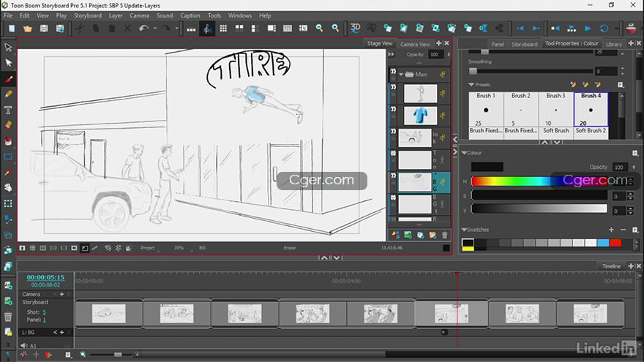Click the Play button in playback toolbar
644x362 pixels.
tap(588, 29)
